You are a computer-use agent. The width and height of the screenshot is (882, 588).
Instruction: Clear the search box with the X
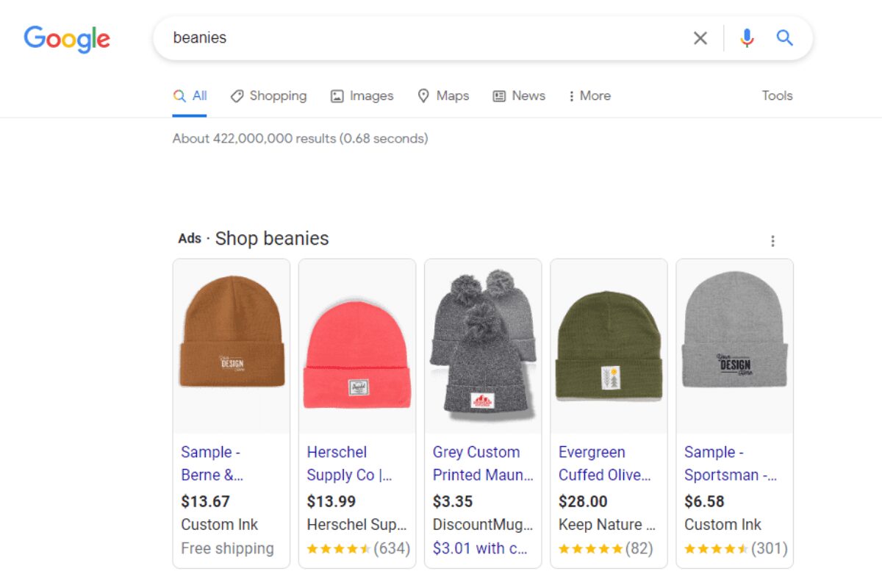tap(700, 38)
